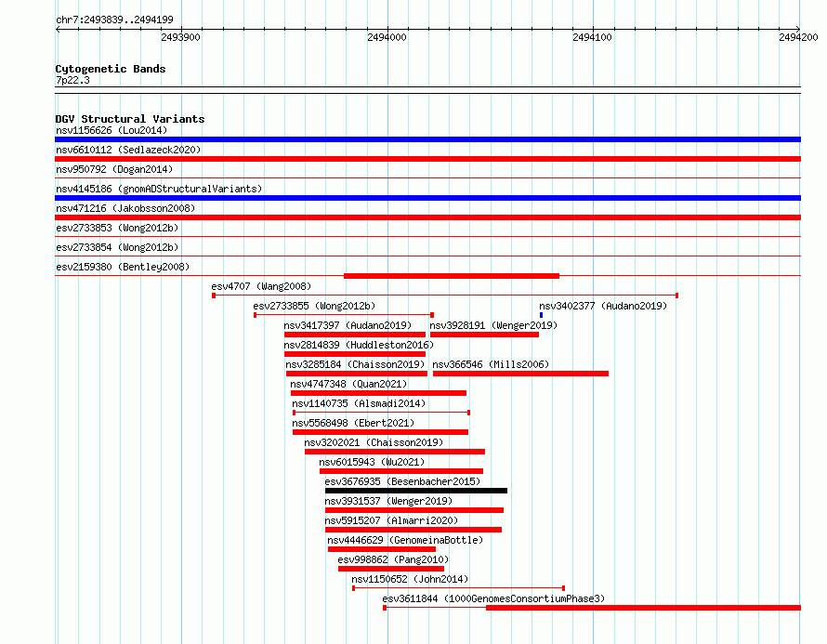Select nsv2814839 (Huddleston2016) variant label
The height and width of the screenshot is (644, 827).
point(359,345)
